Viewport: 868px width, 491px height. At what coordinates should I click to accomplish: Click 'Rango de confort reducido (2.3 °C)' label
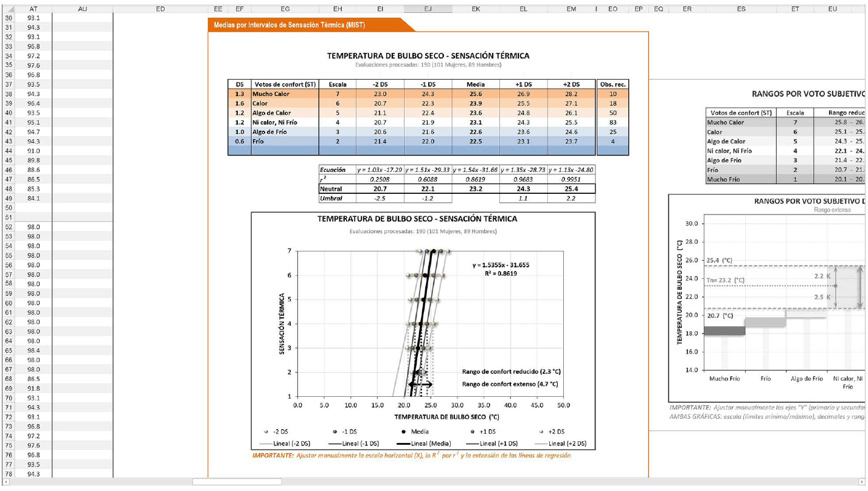tap(511, 371)
